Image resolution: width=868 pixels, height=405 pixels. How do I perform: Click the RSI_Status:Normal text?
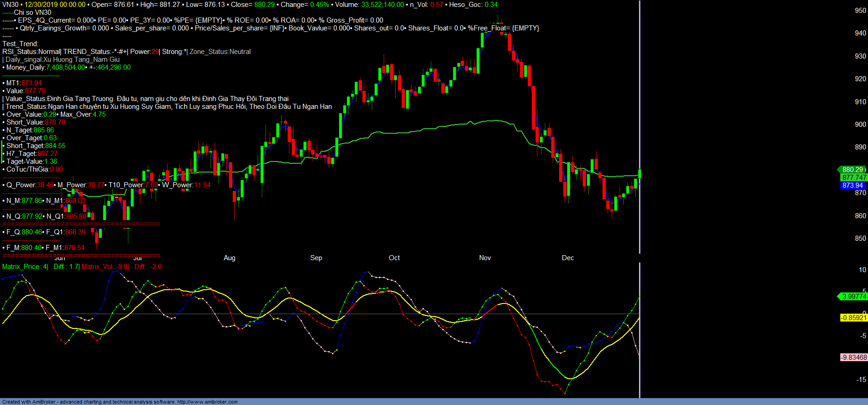(31, 52)
